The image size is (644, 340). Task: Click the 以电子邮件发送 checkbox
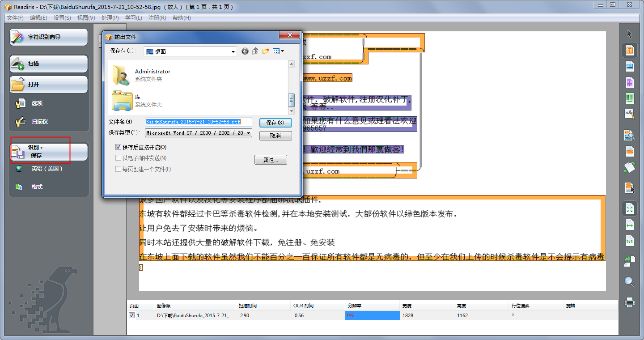118,158
